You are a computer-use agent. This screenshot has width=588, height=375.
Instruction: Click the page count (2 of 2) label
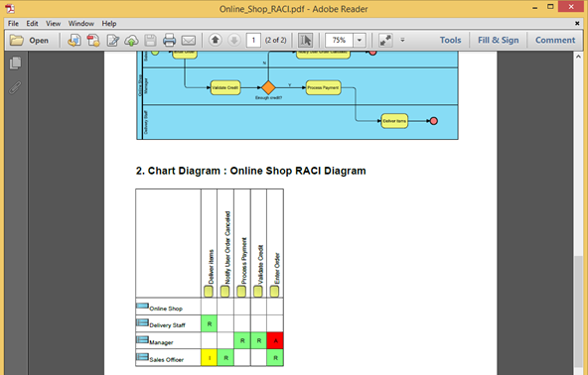[276, 40]
